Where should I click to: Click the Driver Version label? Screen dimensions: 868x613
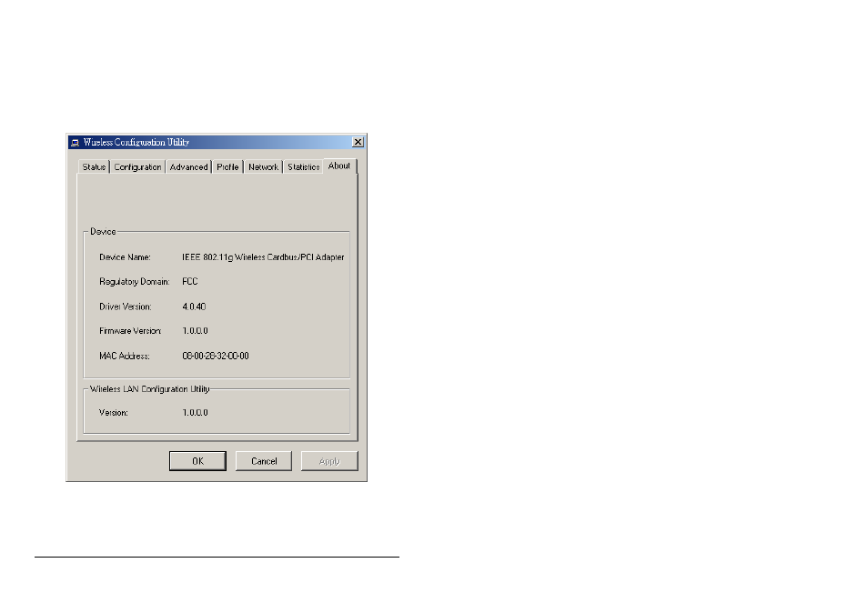[x=126, y=306]
